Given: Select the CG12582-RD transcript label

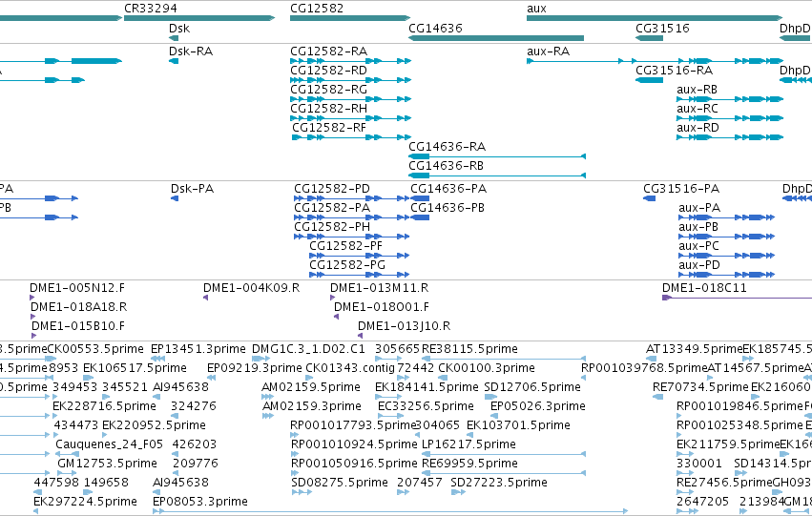Looking at the screenshot, I should click(x=328, y=71).
